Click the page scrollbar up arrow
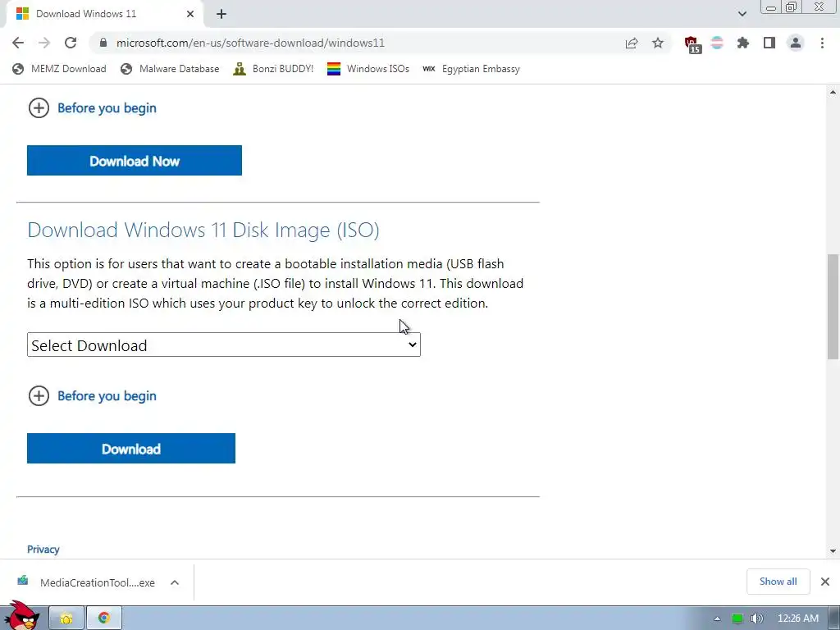This screenshot has height=630, width=840. point(833,92)
